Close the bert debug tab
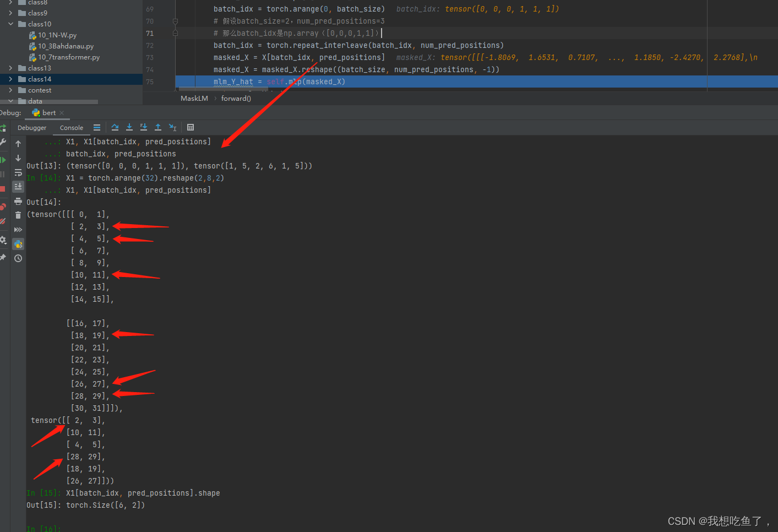778x532 pixels. point(62,113)
